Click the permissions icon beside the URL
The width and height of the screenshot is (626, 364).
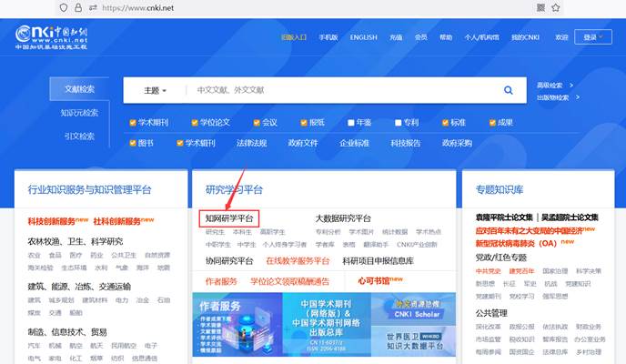[x=93, y=7]
